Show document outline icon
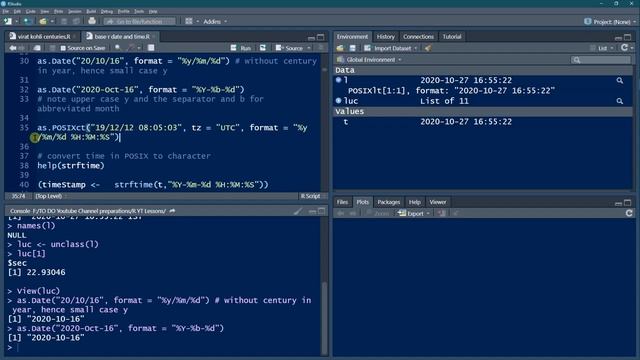640x360 pixels. (x=321, y=48)
